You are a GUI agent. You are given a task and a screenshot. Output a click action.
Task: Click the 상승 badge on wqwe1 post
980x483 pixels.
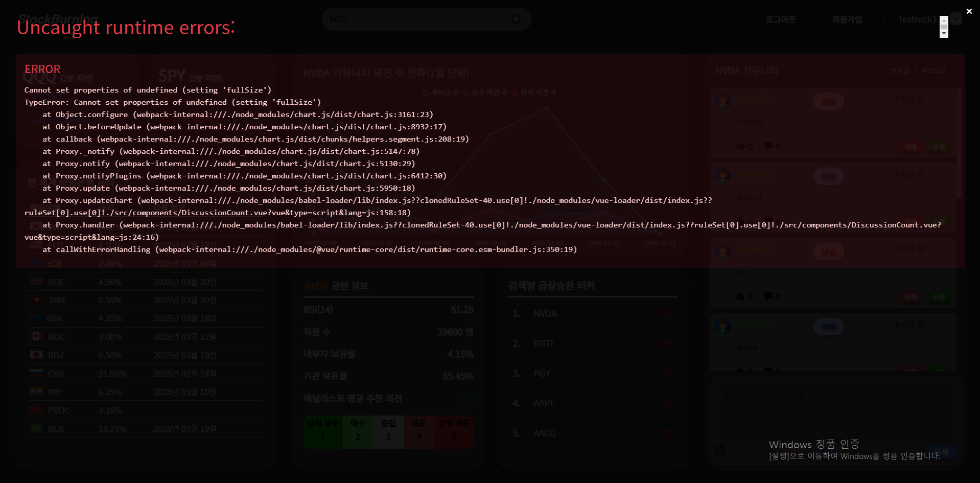[x=828, y=102]
